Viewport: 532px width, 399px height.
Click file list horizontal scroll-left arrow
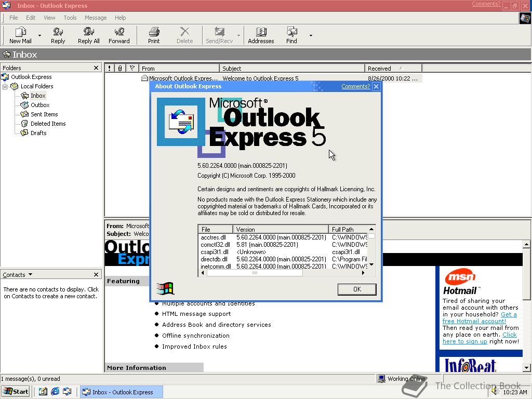point(203,273)
